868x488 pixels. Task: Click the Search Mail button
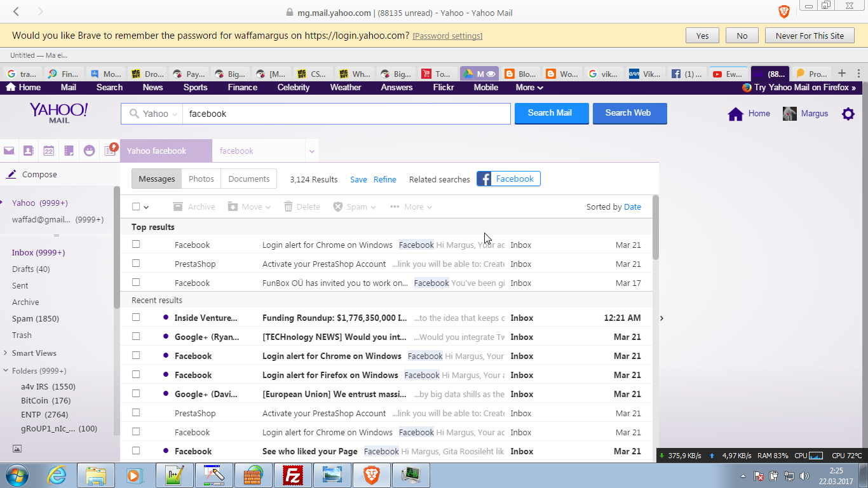tap(551, 113)
